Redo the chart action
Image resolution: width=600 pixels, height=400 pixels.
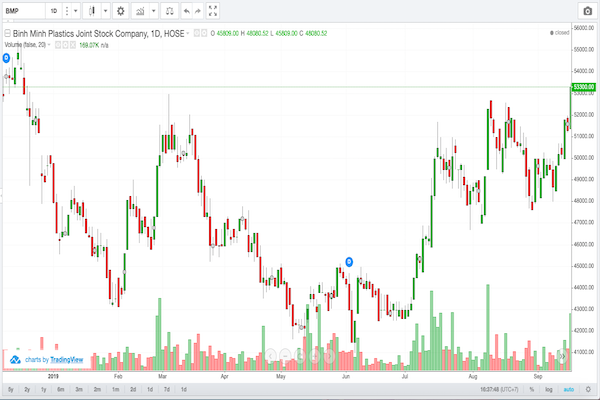(198, 11)
